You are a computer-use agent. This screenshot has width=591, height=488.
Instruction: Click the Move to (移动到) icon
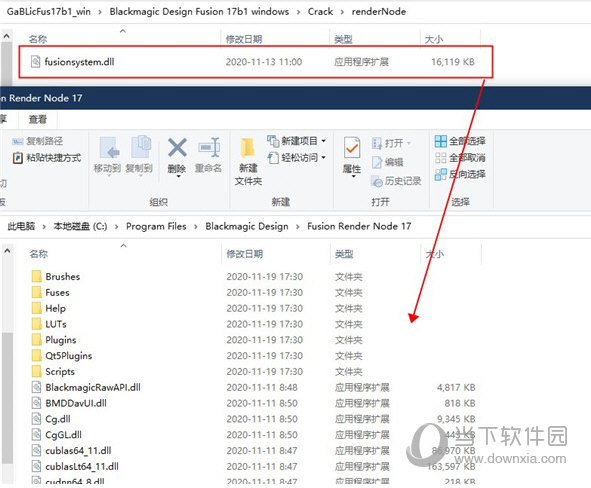coord(109,148)
